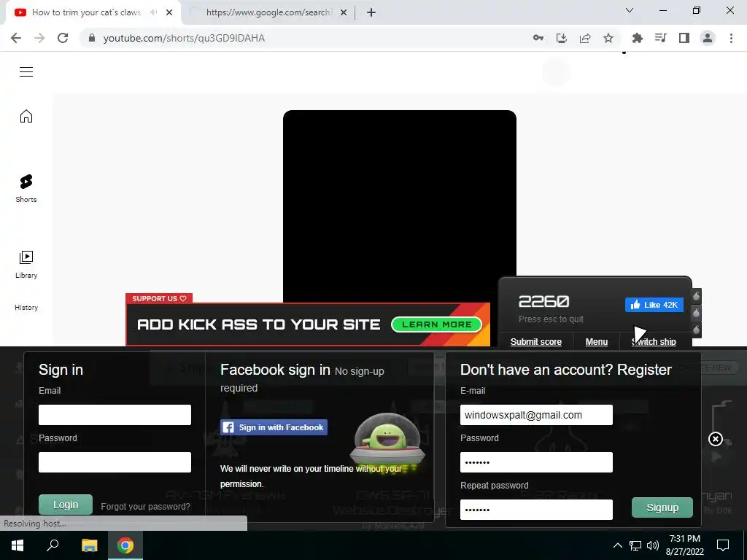Click the Chrome taskbar icon
The width and height of the screenshot is (747, 560).
(x=125, y=545)
